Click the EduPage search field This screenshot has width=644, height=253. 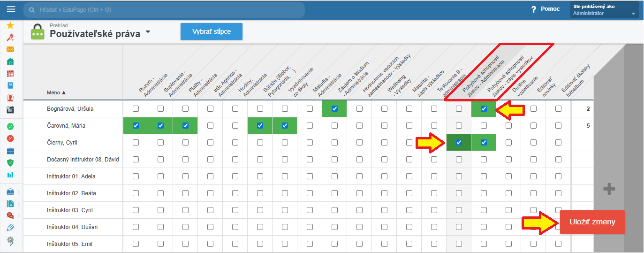pos(164,9)
